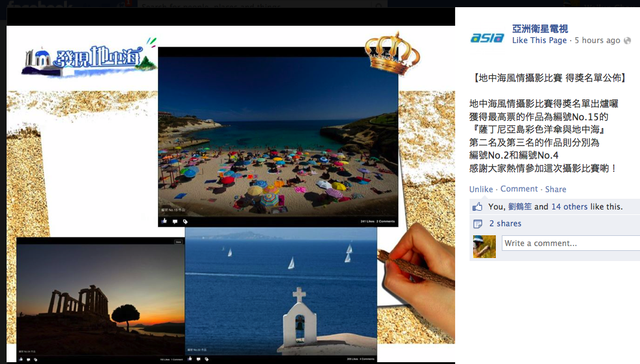This screenshot has height=364, width=640.
Task: Click your profile picture beside the comment box
Action: click(484, 246)
